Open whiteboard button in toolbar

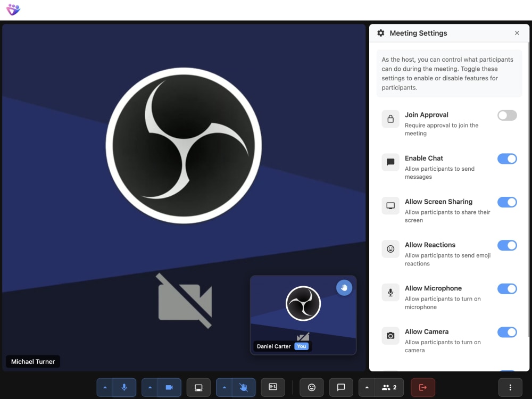pos(273,387)
